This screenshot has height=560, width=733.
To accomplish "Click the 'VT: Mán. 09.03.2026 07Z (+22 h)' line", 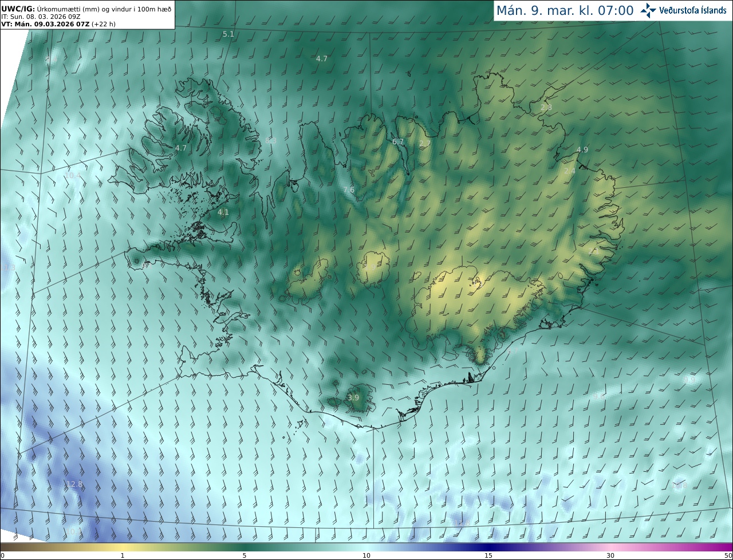I will pyautogui.click(x=58, y=24).
